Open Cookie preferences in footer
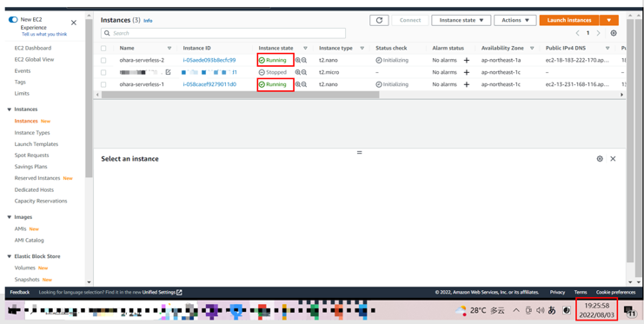 [x=615, y=293]
